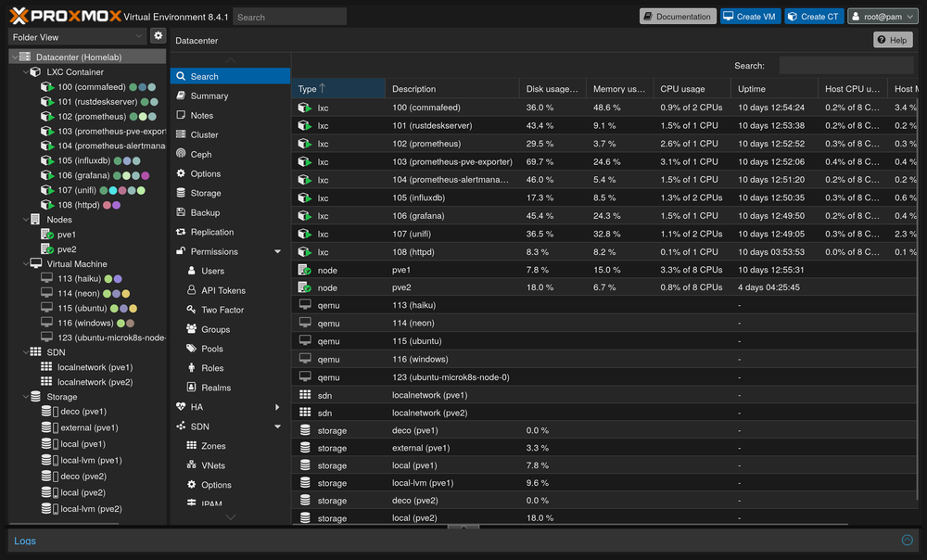Image resolution: width=927 pixels, height=560 pixels.
Task: Click the cyan tag dot on 107 (unifi)
Action: point(113,190)
